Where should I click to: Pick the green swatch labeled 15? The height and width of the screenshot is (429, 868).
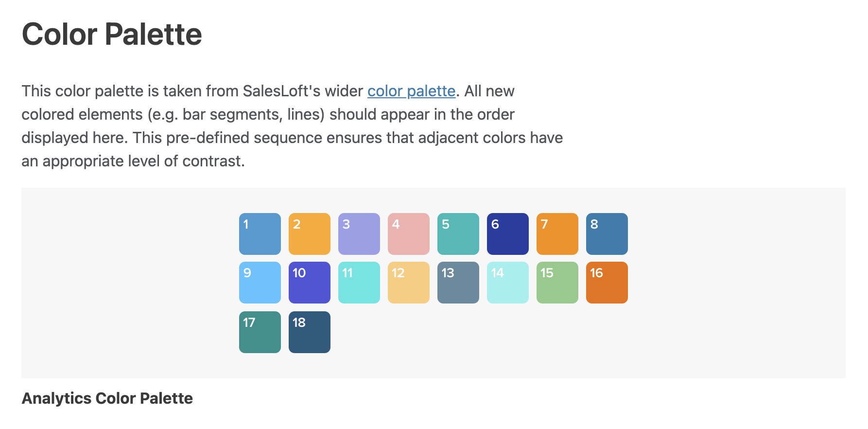557,283
